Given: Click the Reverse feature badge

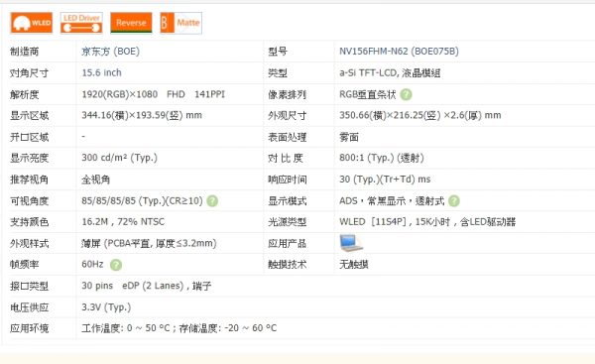Looking at the screenshot, I should [131, 23].
